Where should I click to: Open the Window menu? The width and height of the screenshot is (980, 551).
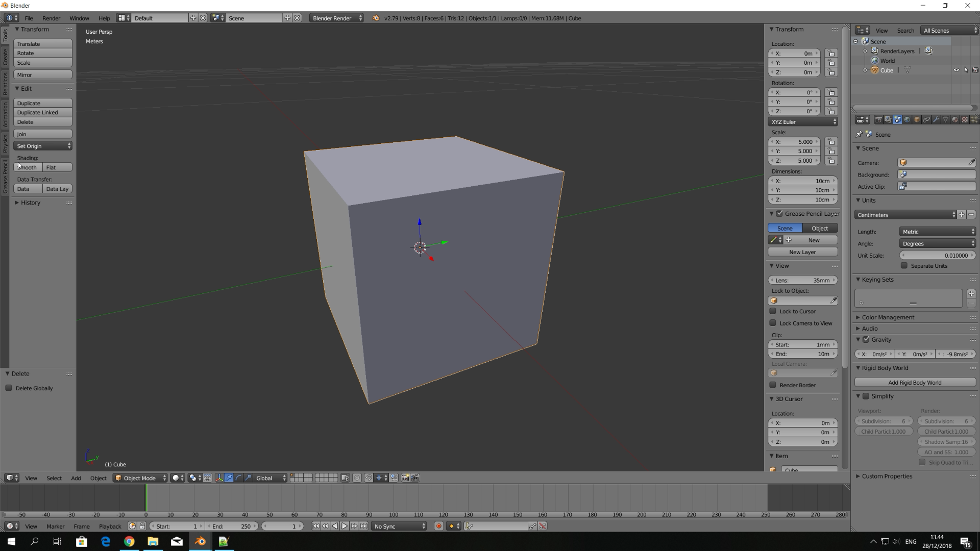click(79, 18)
